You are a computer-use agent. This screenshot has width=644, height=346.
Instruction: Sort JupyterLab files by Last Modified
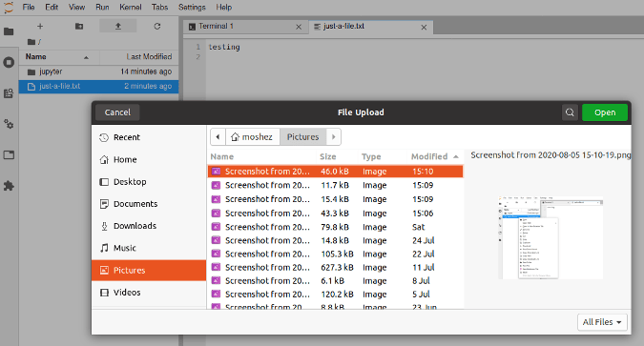pos(139,57)
